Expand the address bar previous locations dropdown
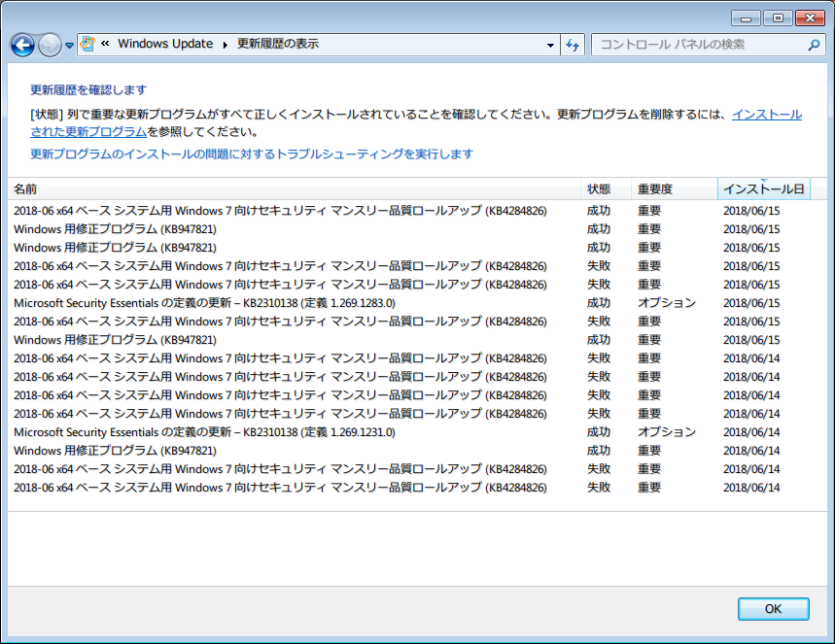Image resolution: width=835 pixels, height=644 pixels. (550, 45)
